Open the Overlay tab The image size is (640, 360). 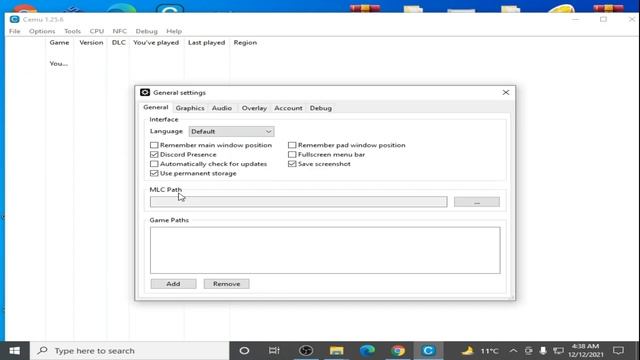pyautogui.click(x=254, y=108)
